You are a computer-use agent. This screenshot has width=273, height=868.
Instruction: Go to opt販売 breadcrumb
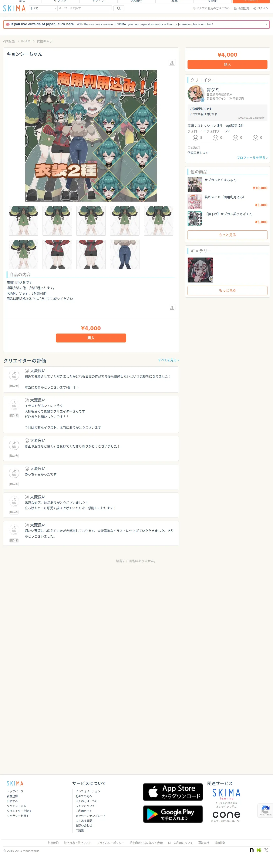9,41
